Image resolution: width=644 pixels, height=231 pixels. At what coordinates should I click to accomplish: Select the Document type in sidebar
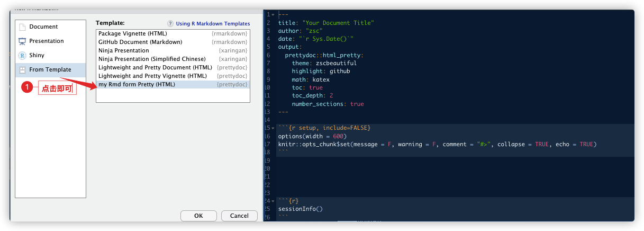point(50,26)
